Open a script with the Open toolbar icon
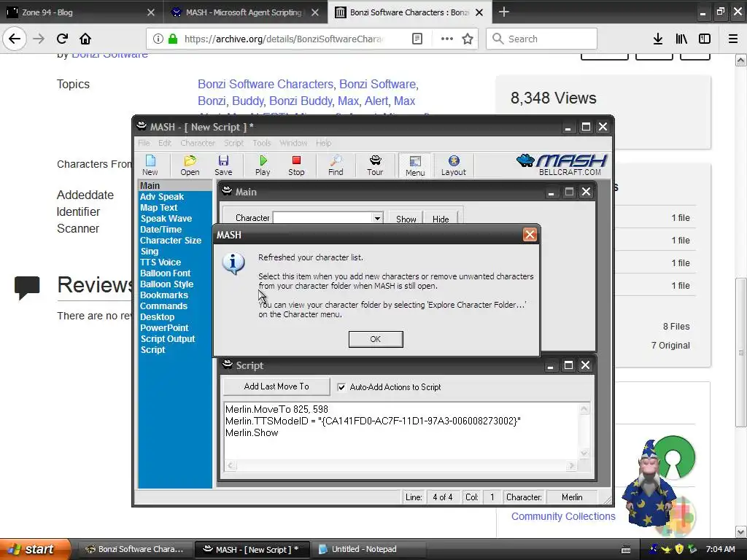747x560 pixels. [190, 166]
